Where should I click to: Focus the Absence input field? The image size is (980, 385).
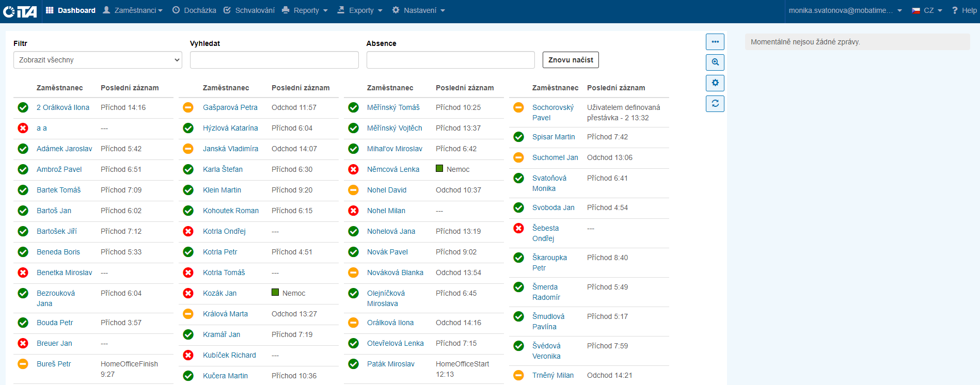coord(450,60)
